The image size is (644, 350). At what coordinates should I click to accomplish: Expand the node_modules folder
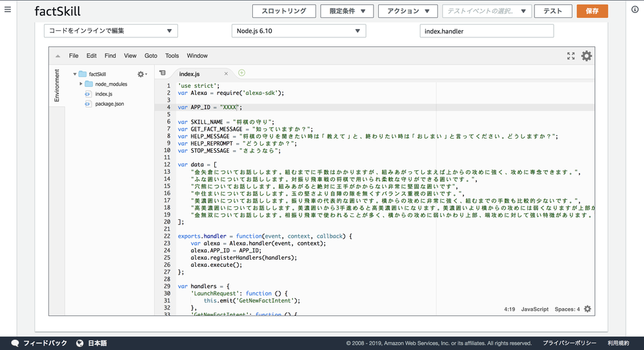pyautogui.click(x=81, y=84)
